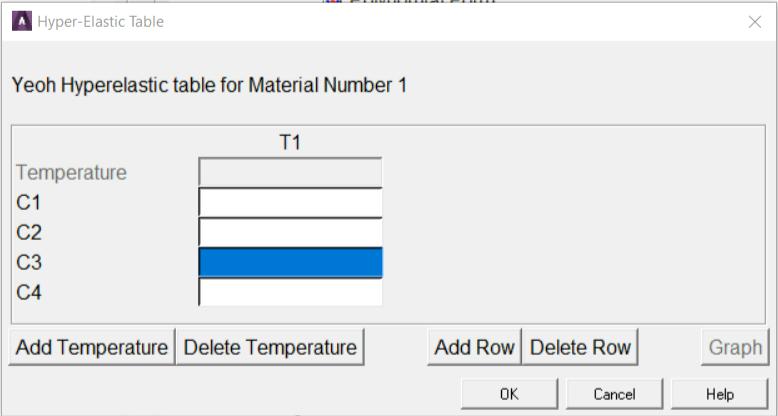Select the C4 coefficient input field
The width and height of the screenshot is (778, 416).
click(x=290, y=292)
